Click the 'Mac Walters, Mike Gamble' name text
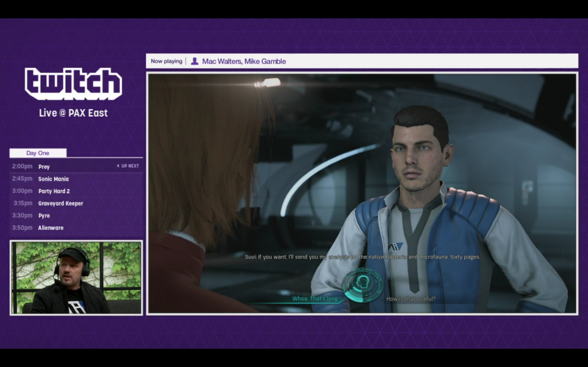 [x=244, y=61]
